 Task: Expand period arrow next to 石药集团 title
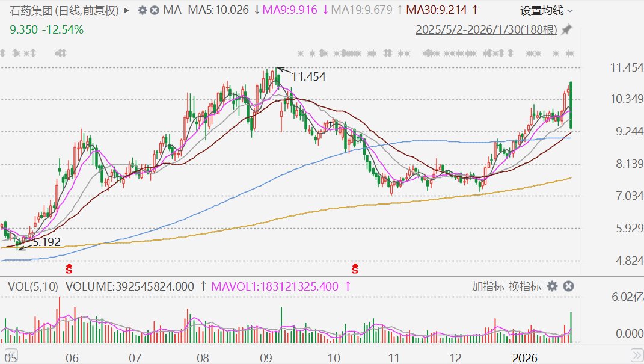[126, 10]
